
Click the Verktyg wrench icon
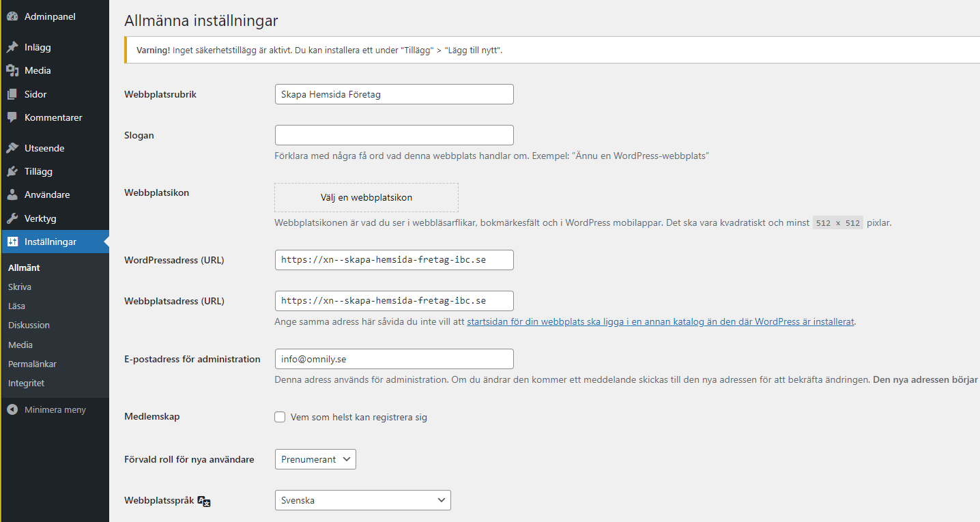[12, 218]
